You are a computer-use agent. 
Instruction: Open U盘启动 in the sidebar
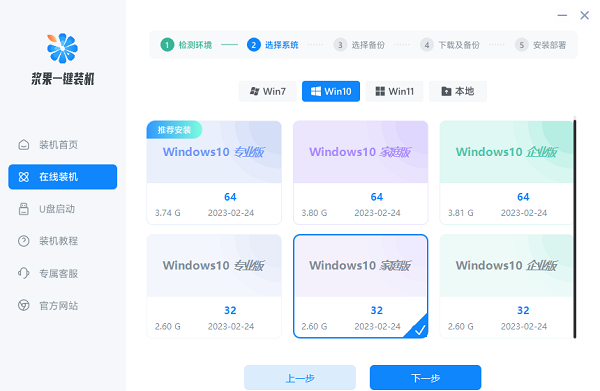63,209
